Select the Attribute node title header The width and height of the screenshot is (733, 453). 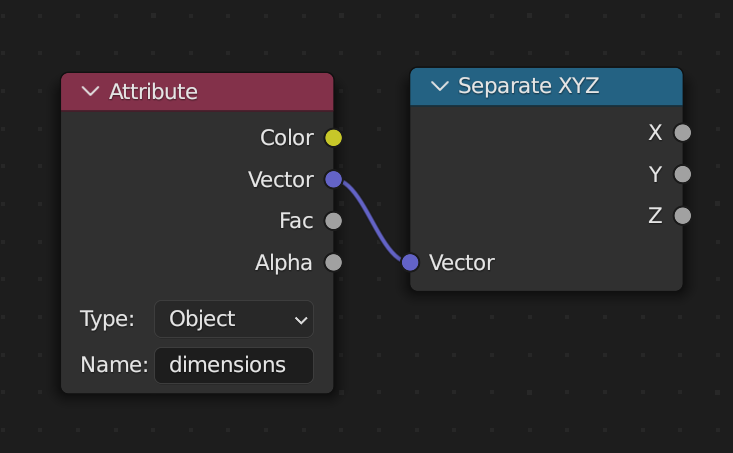pyautogui.click(x=197, y=92)
